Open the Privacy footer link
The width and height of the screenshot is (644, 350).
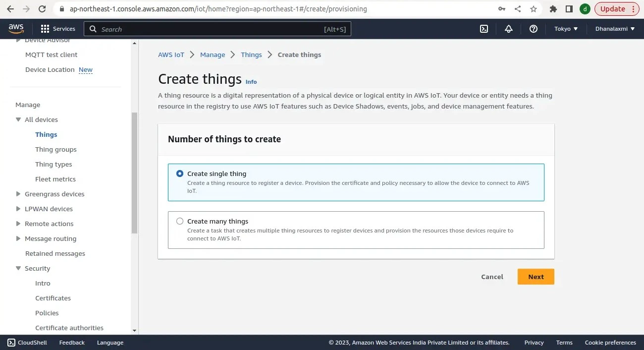pyautogui.click(x=534, y=342)
